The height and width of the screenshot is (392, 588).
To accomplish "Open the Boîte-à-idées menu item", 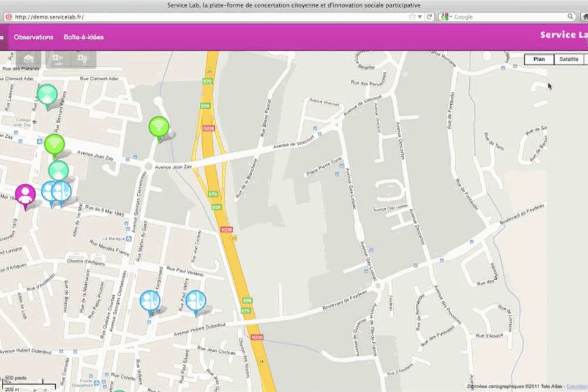I will [x=84, y=37].
